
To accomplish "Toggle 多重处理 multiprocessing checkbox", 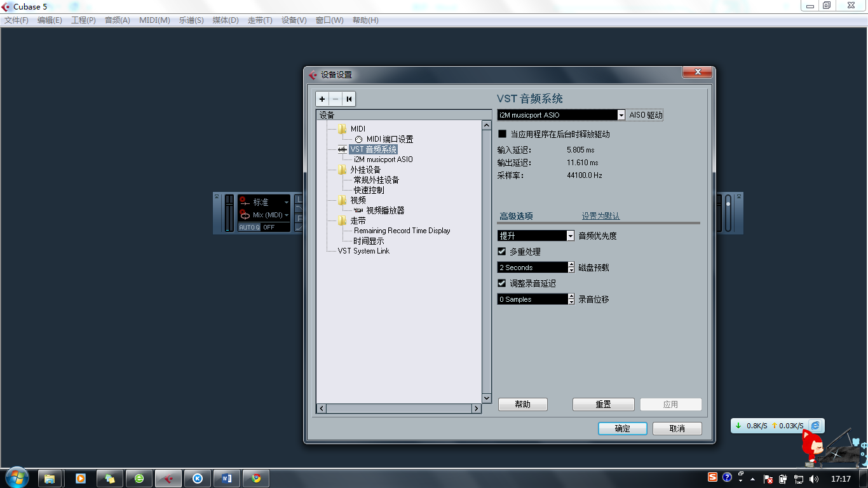I will [x=502, y=252].
